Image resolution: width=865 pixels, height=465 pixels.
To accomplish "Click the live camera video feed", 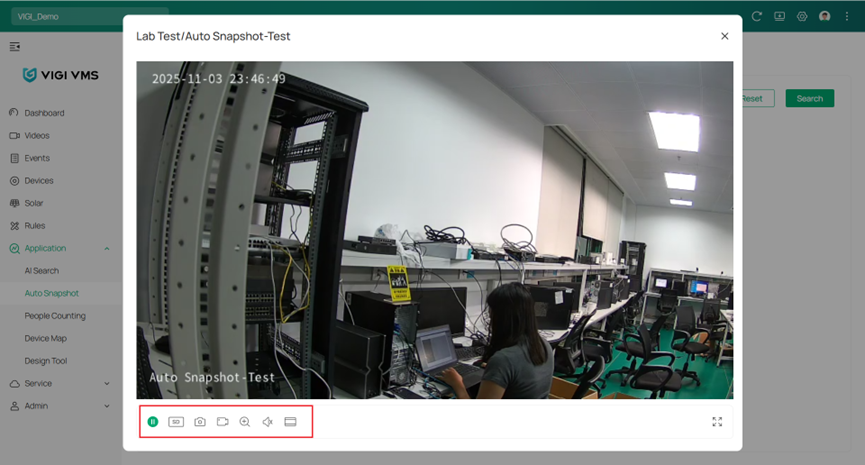I will pos(435,230).
